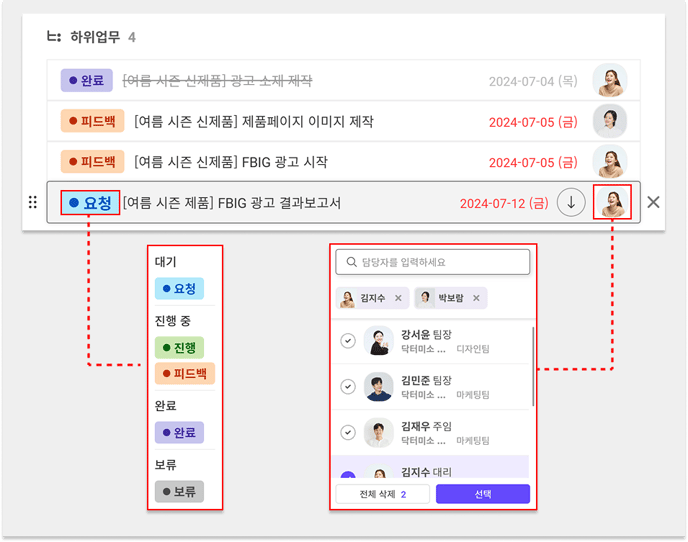688x542 pixels.
Task: Remove the 김지수 chip with its X
Action: pos(398,298)
